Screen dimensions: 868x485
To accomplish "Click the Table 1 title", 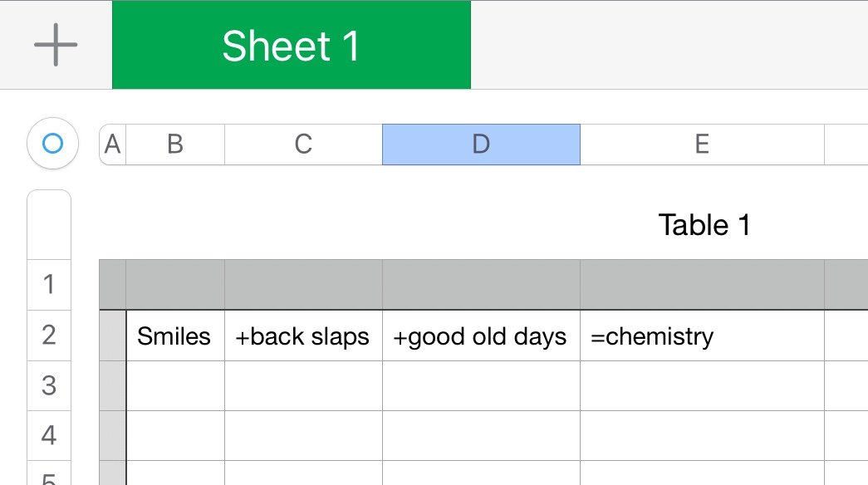I will pyautogui.click(x=704, y=224).
